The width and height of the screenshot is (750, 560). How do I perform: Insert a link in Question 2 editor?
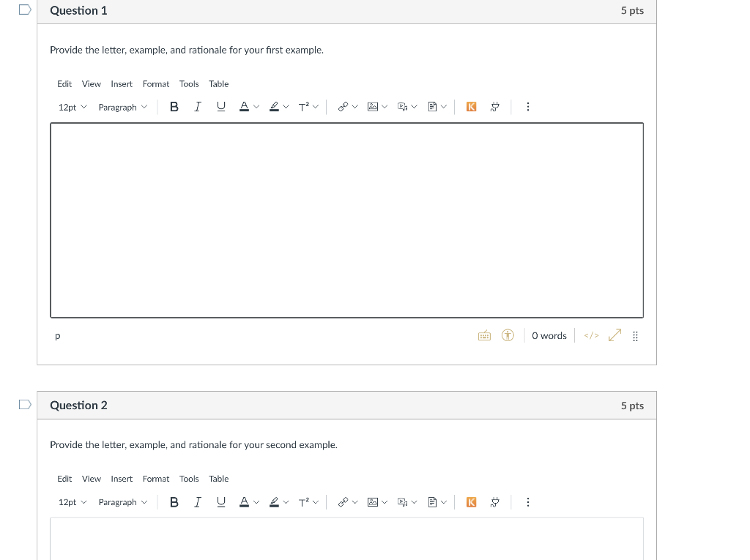343,501
